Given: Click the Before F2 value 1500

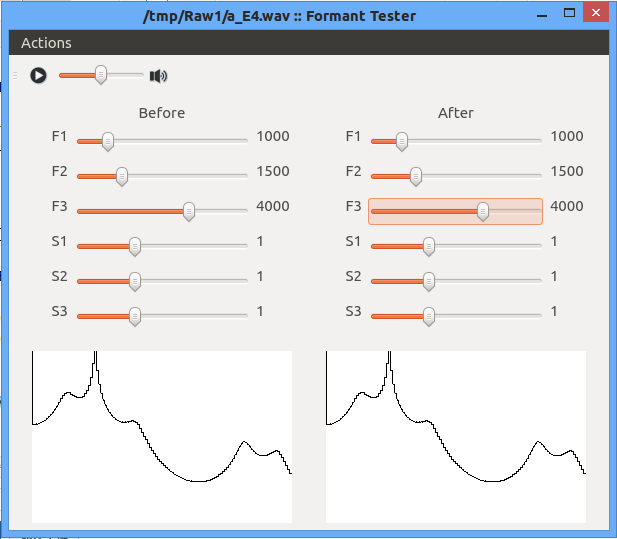Looking at the screenshot, I should 273,171.
